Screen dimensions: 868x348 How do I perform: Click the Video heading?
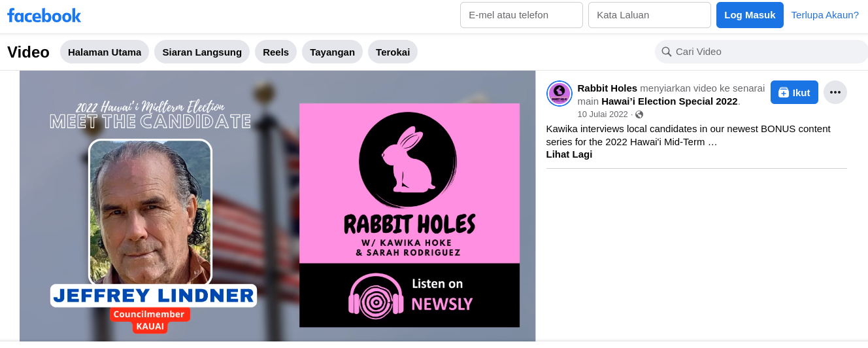28,52
